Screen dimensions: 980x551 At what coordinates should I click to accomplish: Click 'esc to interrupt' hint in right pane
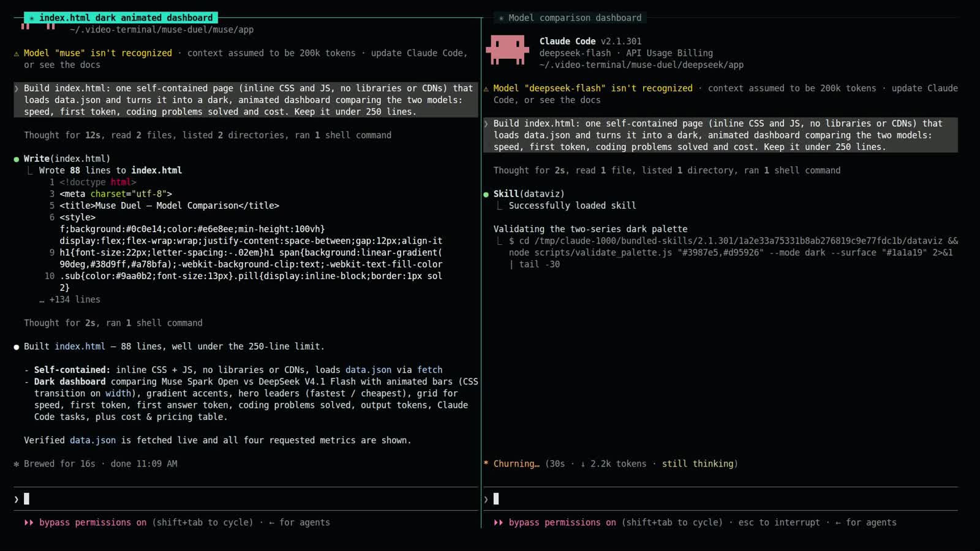779,522
